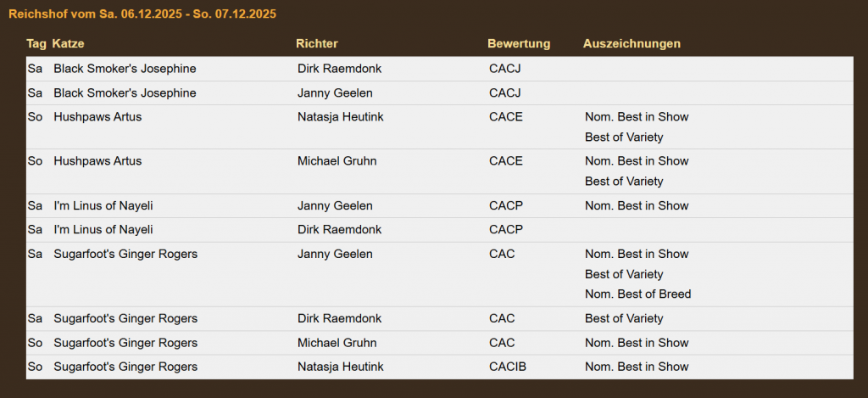Select Dirk Raemdonk in the I'm Linus of Nayeli row
The height and width of the screenshot is (398, 868).
[339, 229]
